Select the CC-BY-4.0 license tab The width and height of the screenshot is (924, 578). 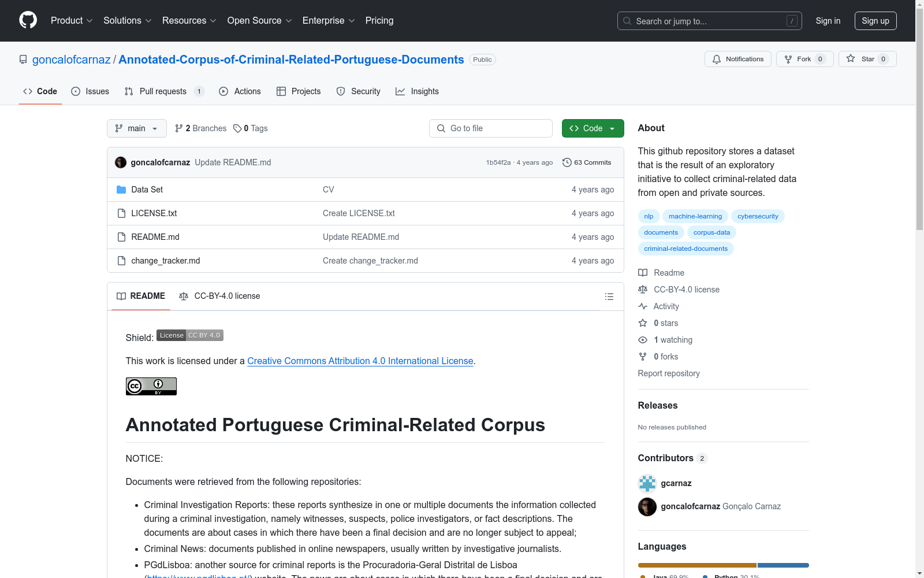coord(219,296)
